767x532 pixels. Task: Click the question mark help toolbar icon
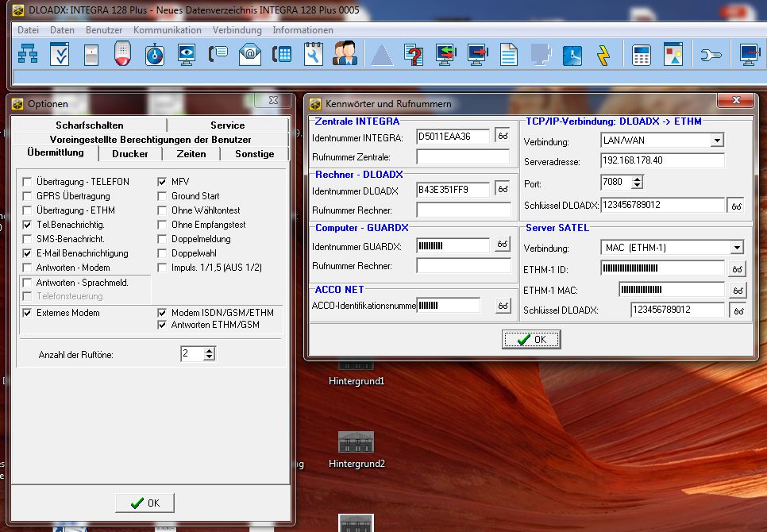point(413,54)
